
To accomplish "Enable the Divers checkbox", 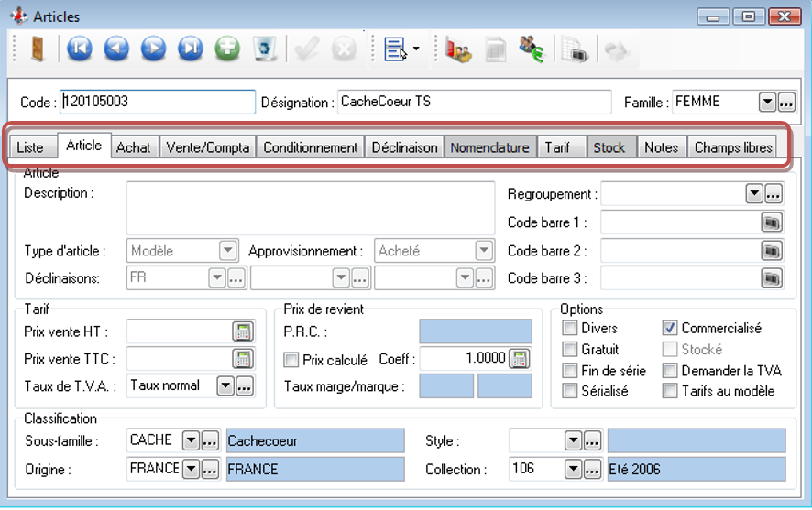I will (x=569, y=328).
